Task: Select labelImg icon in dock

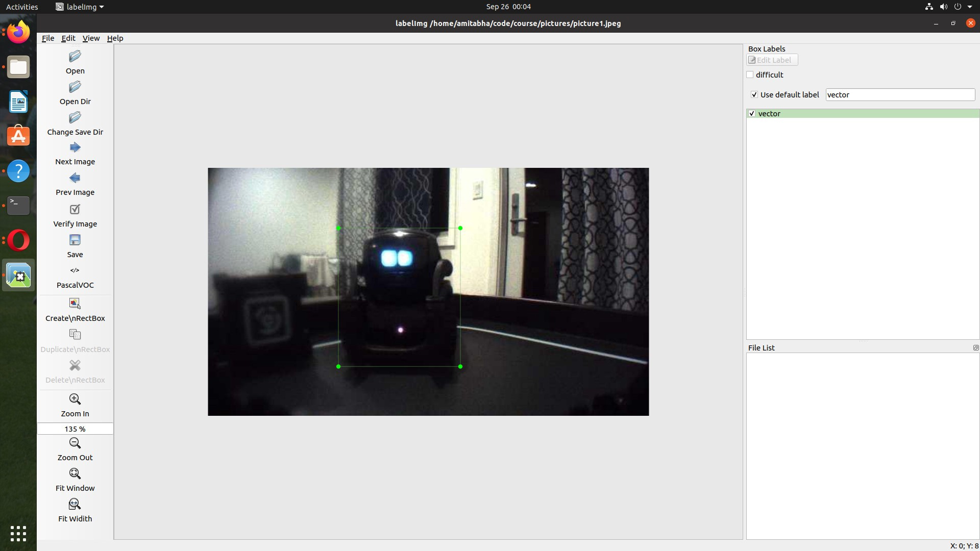Action: (18, 275)
